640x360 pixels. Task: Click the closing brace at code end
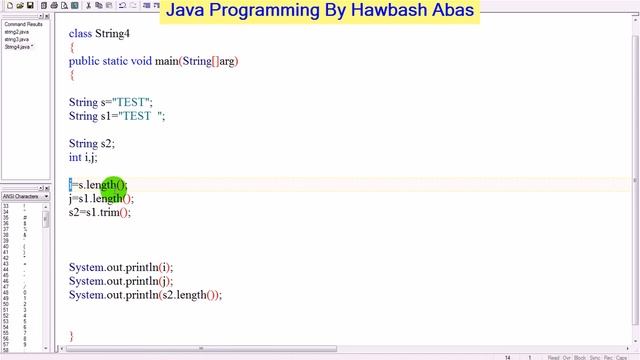pos(71,336)
